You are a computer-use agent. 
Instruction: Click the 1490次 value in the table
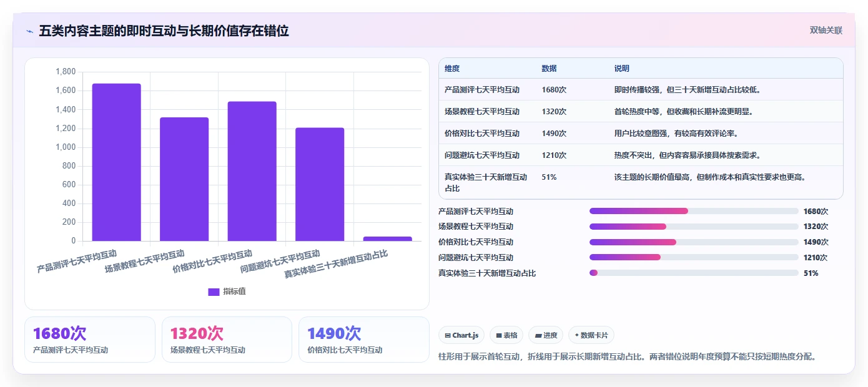554,134
